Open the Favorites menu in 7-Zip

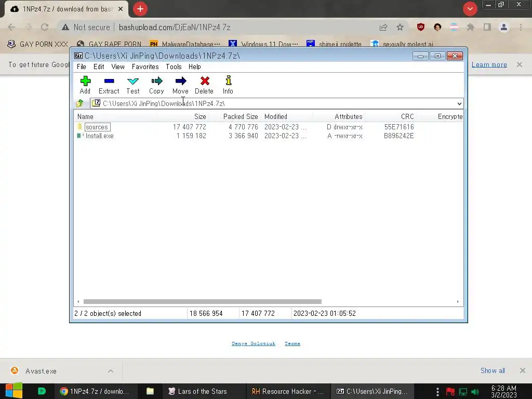click(x=145, y=66)
